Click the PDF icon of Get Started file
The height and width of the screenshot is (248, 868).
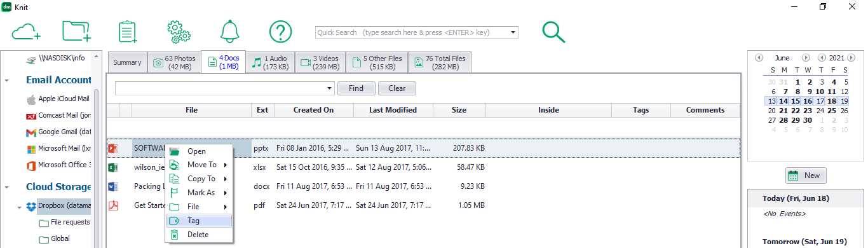pos(113,205)
